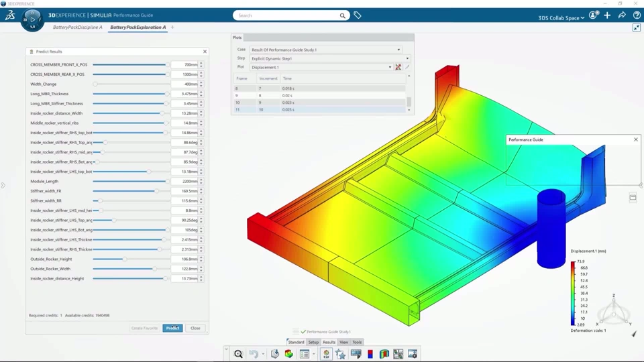This screenshot has height=362, width=644.
Task: Click the Width_Change slider handle
Action: tap(95, 84)
